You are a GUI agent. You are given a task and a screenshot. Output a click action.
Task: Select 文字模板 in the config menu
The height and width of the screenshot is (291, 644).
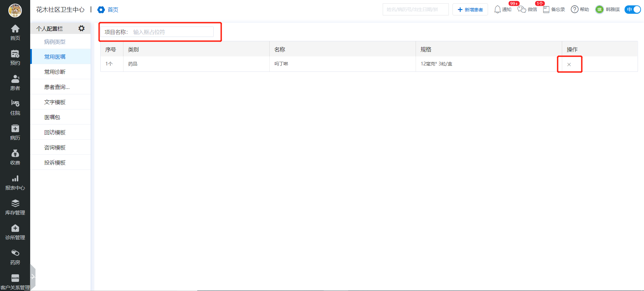coord(60,102)
